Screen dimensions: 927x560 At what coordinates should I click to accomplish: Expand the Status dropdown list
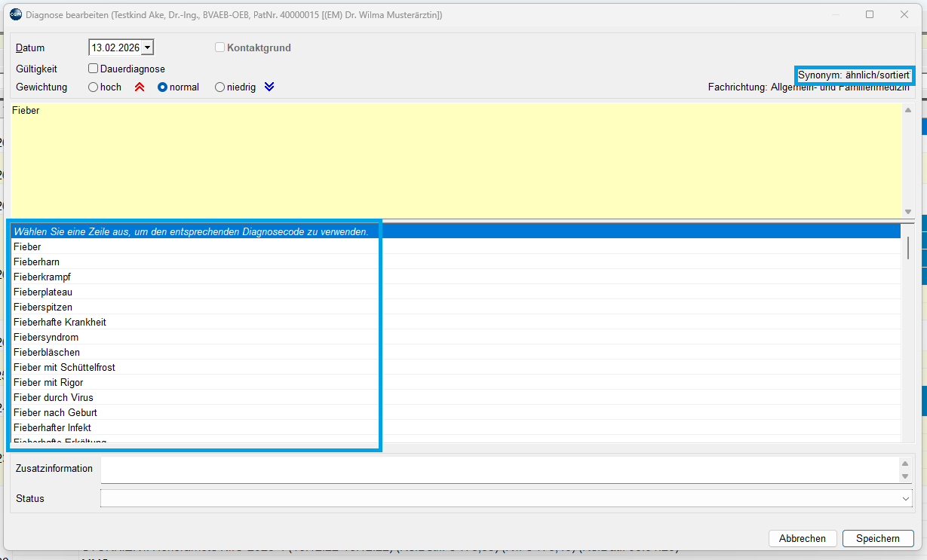tap(905, 499)
